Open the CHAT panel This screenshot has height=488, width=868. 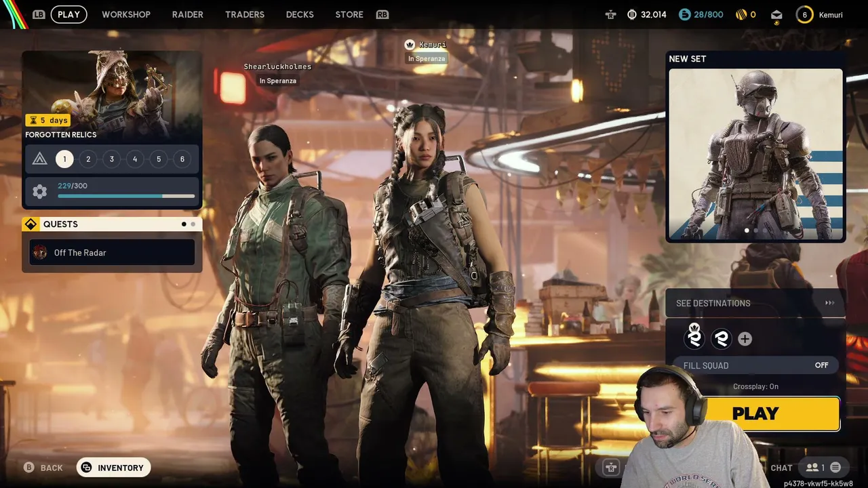pos(781,468)
